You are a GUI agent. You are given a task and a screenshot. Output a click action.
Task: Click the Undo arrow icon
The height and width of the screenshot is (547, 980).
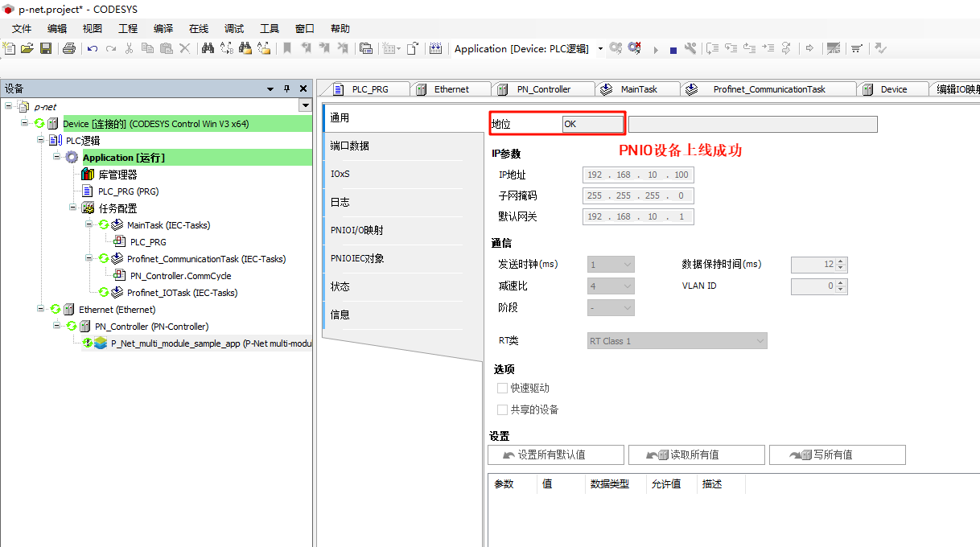pyautogui.click(x=93, y=48)
